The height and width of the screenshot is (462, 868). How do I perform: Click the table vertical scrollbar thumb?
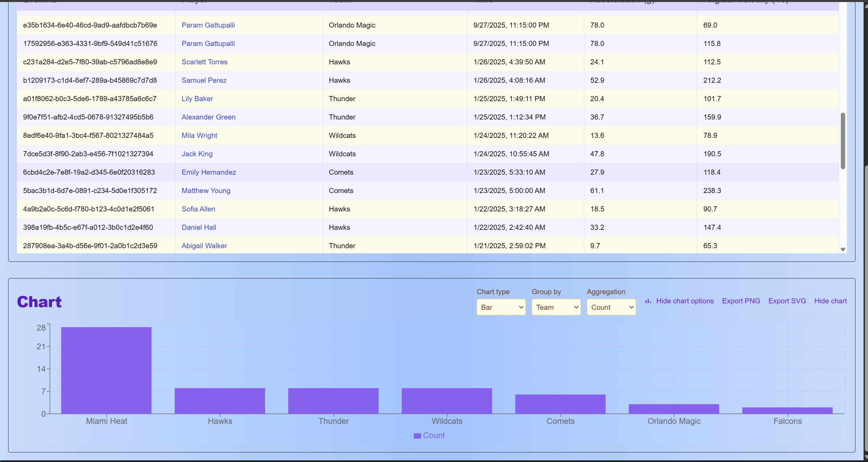coord(843,141)
